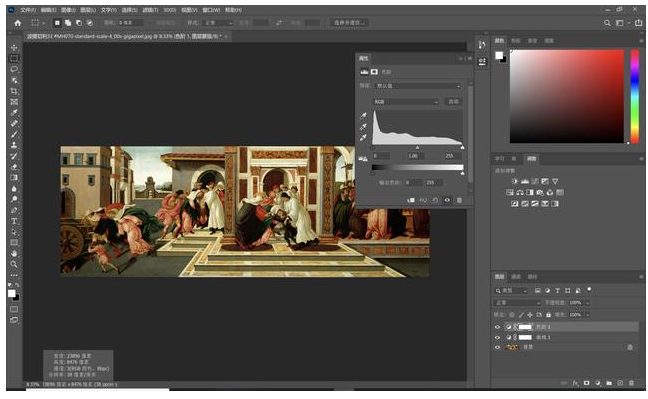Select the Crop tool
This screenshot has width=648, height=399.
pyautogui.click(x=14, y=91)
